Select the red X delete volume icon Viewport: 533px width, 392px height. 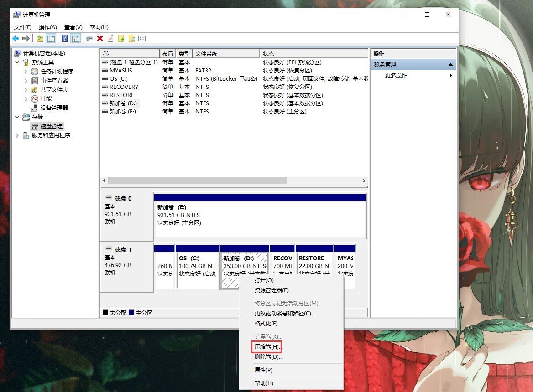(100, 38)
